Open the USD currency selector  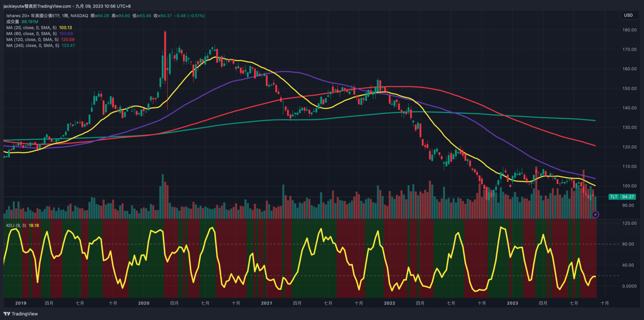tap(628, 15)
